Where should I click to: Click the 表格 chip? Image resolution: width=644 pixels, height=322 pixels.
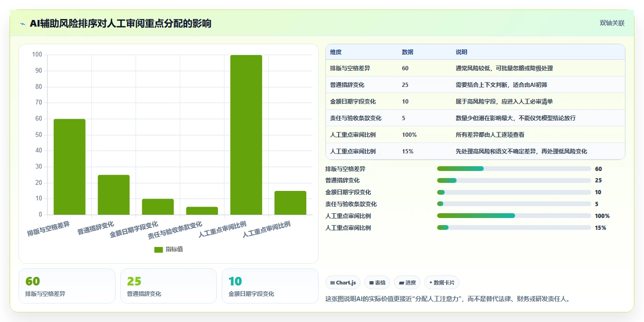click(377, 283)
